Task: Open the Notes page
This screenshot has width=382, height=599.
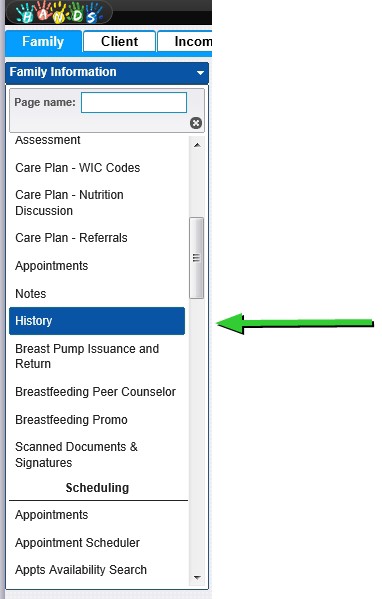Action: (x=31, y=294)
